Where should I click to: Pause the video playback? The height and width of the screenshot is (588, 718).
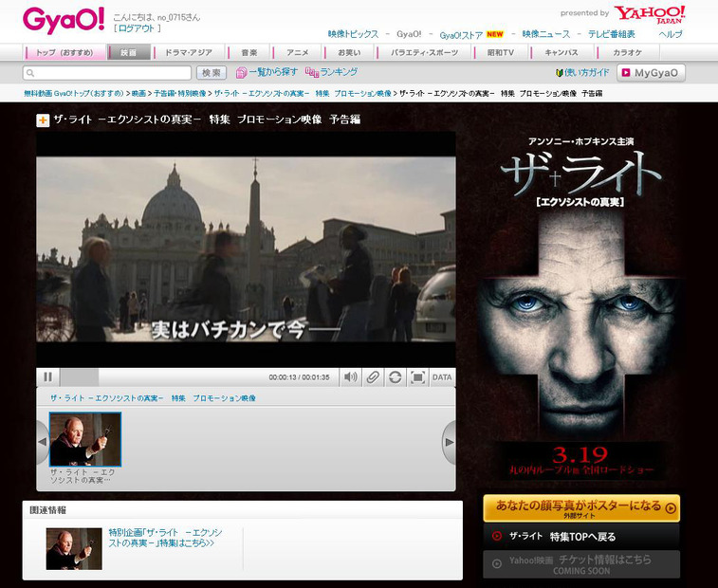pyautogui.click(x=48, y=377)
